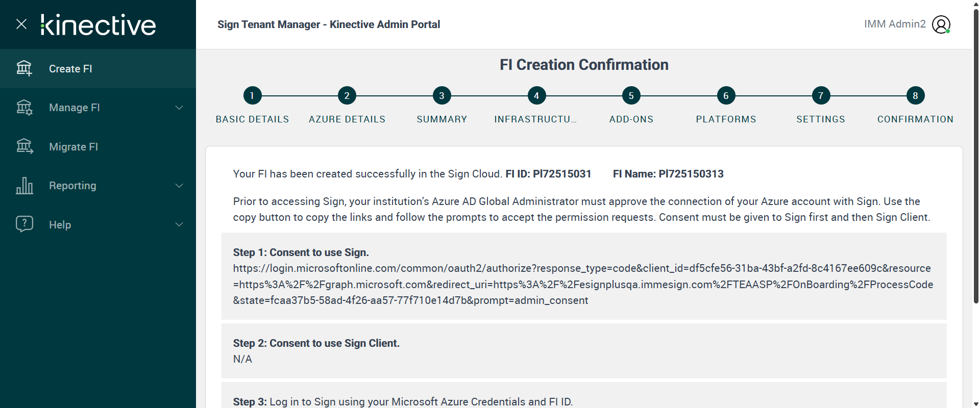
Task: Go to step 1 Basic Details
Action: [252, 95]
